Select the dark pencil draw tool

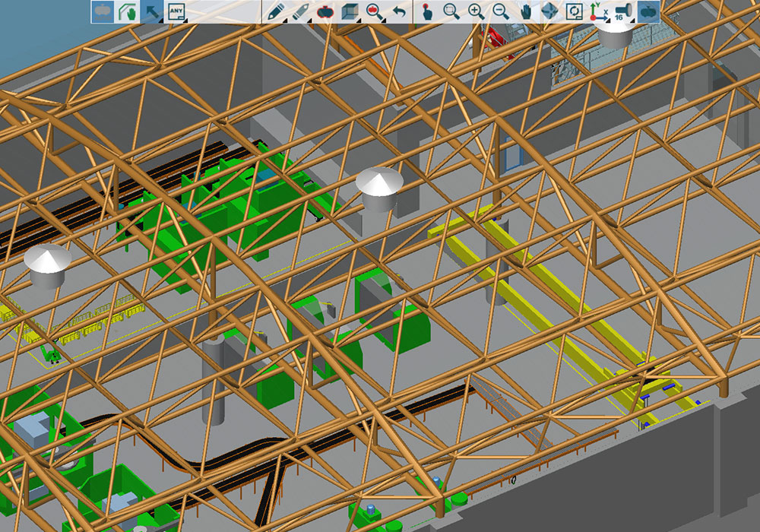(x=276, y=11)
